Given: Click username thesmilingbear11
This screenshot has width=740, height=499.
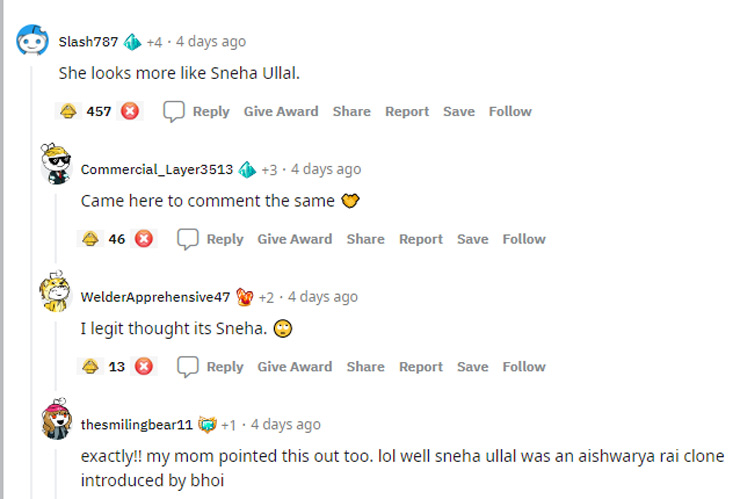Looking at the screenshot, I should 136,424.
